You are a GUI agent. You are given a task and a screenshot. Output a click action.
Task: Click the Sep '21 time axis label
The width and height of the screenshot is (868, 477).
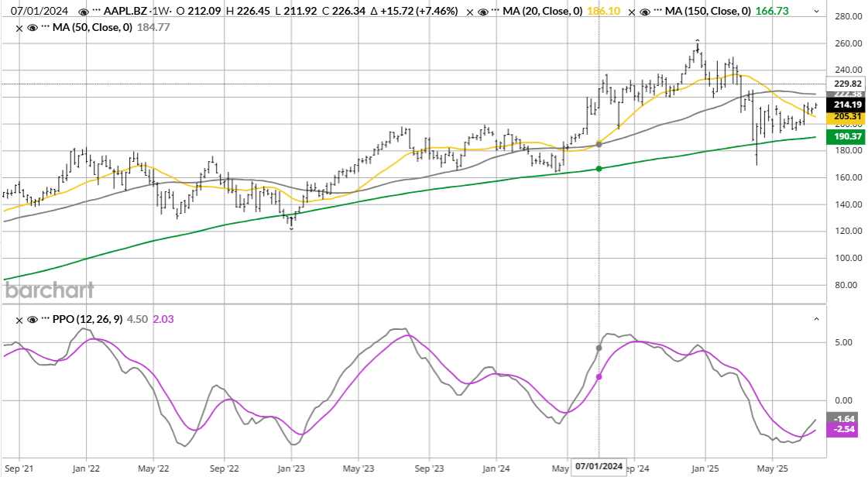[x=19, y=468]
